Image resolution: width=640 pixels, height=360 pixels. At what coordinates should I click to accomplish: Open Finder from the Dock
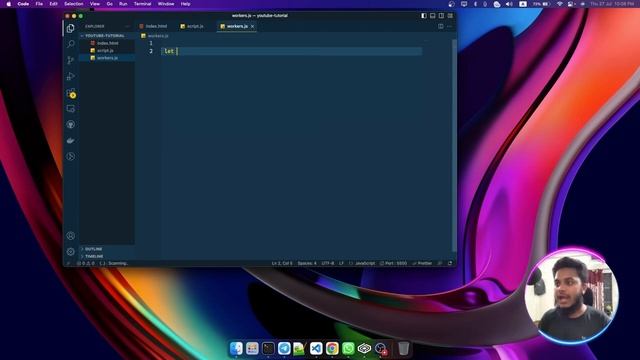(x=236, y=348)
